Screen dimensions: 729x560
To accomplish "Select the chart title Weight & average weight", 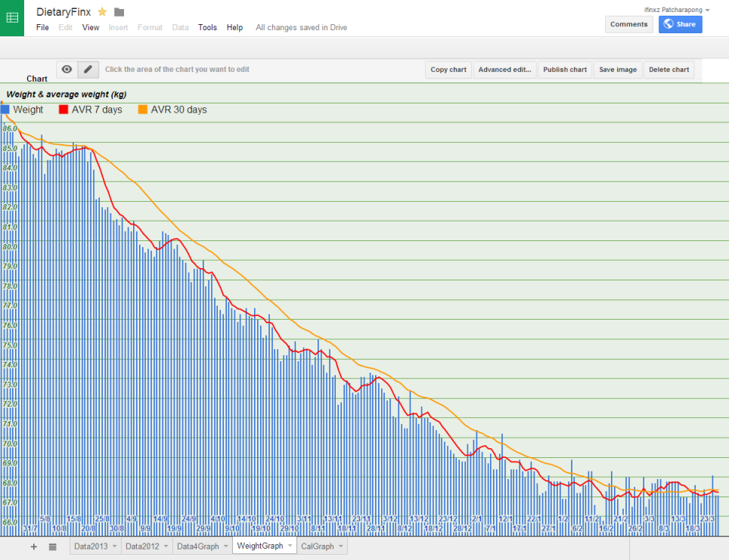I will (67, 94).
